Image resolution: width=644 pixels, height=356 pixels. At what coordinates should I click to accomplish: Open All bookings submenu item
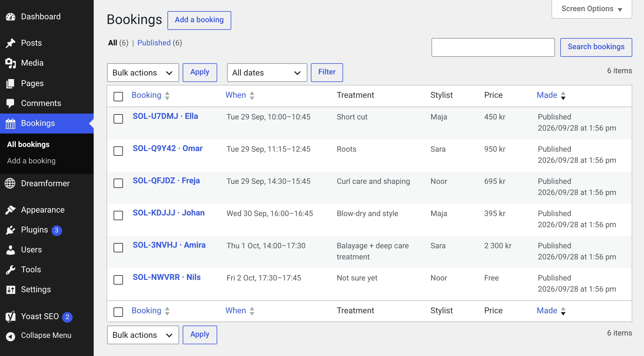(x=28, y=144)
